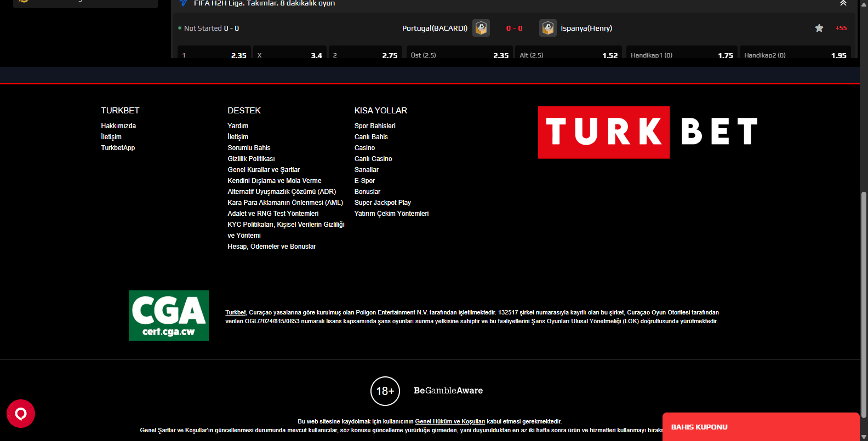Open KYC Politikaları link

(x=286, y=230)
